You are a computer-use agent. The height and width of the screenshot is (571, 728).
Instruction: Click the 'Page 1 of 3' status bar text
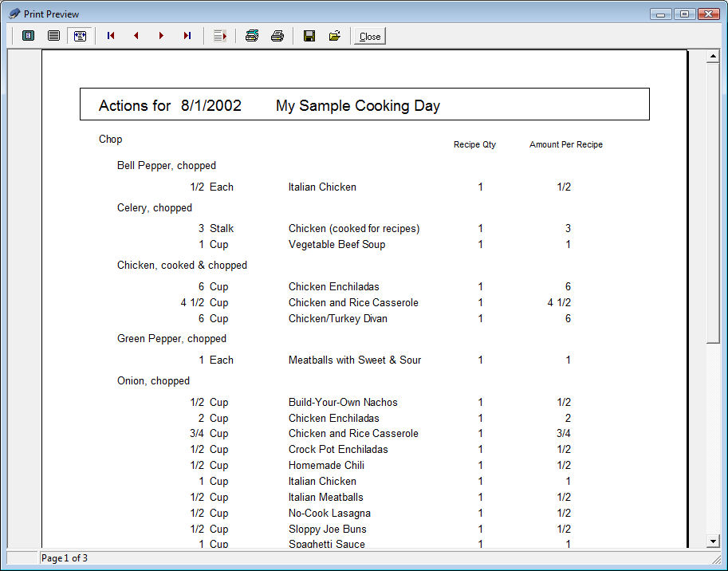click(65, 558)
